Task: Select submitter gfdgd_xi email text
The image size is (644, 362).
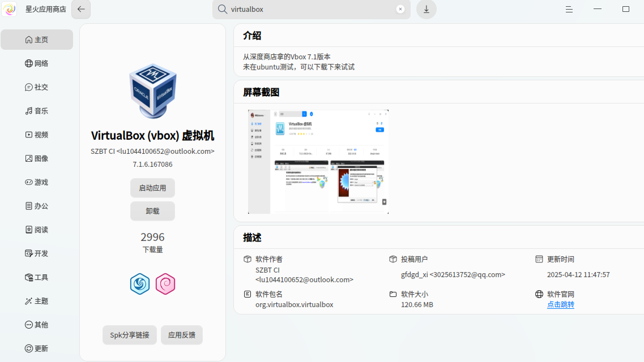Action: [453, 275]
